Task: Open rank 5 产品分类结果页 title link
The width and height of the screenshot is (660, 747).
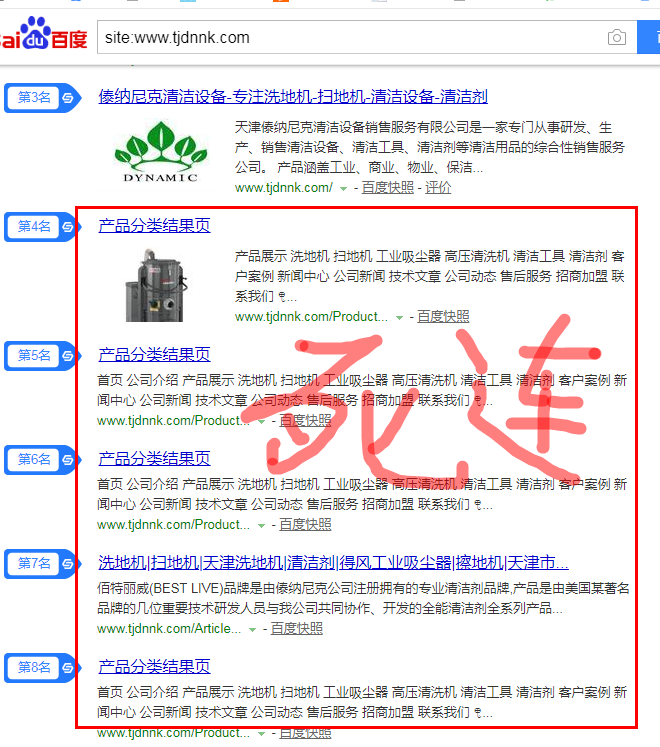Action: tap(154, 354)
